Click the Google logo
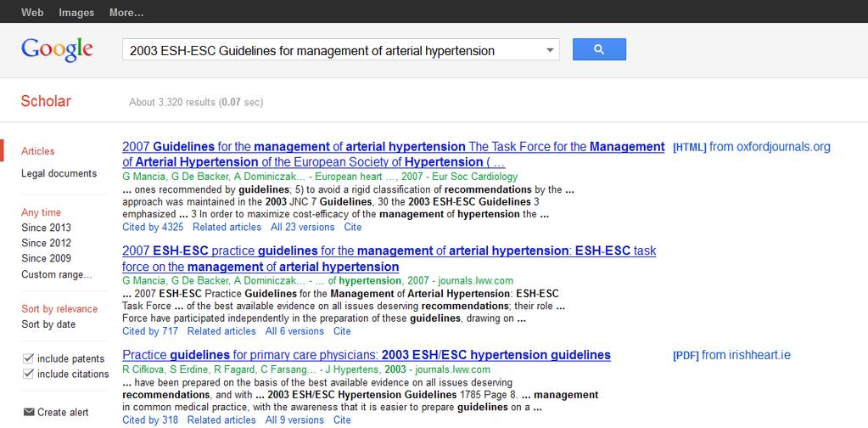 tap(57, 50)
